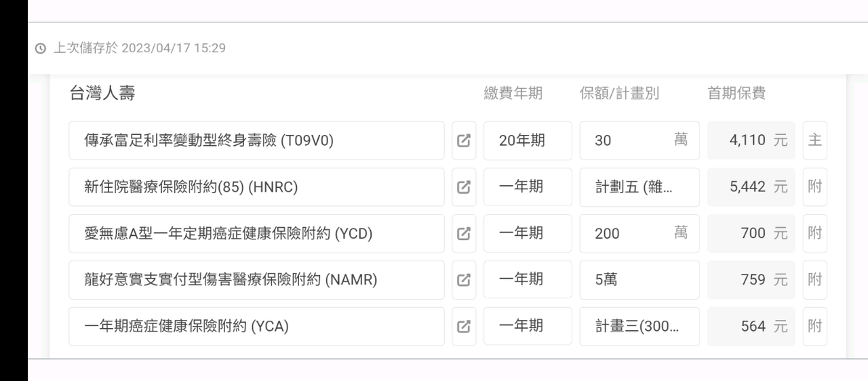Screen dimensions: 868x381
Task: Click the 200 萬 coverage amount field
Action: click(x=639, y=233)
